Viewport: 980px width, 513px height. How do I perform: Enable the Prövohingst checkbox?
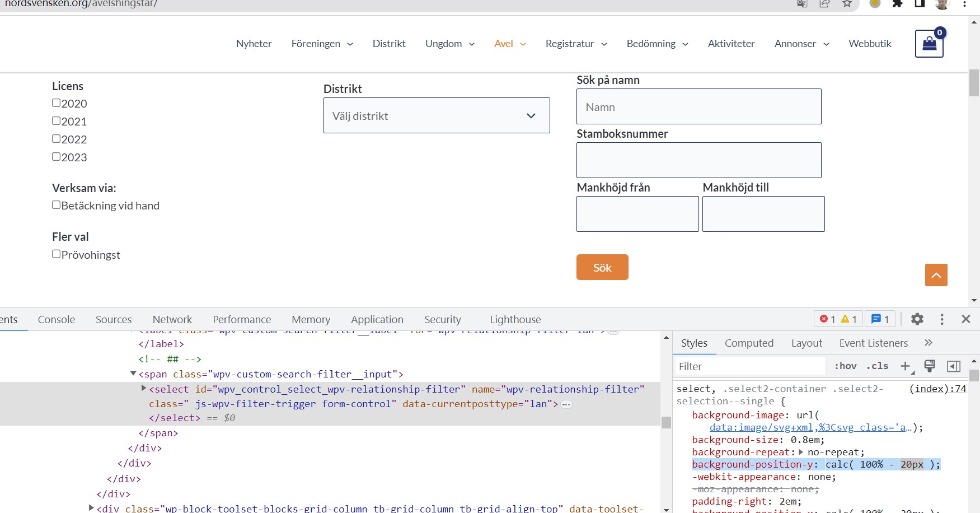click(57, 254)
